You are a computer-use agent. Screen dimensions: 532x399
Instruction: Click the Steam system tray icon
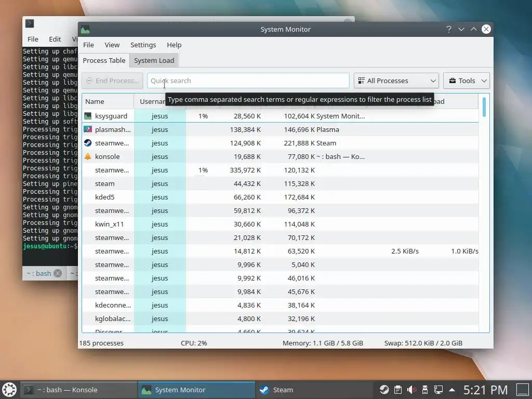[x=384, y=390]
